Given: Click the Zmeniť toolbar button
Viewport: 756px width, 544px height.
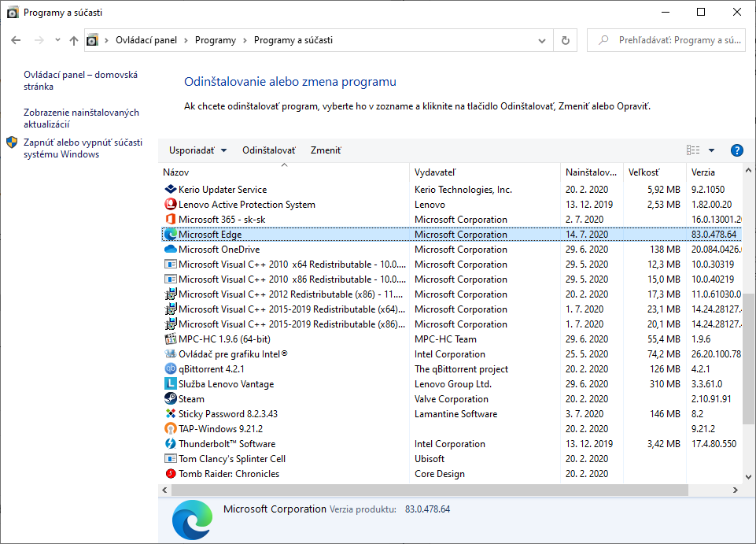Looking at the screenshot, I should (x=326, y=150).
